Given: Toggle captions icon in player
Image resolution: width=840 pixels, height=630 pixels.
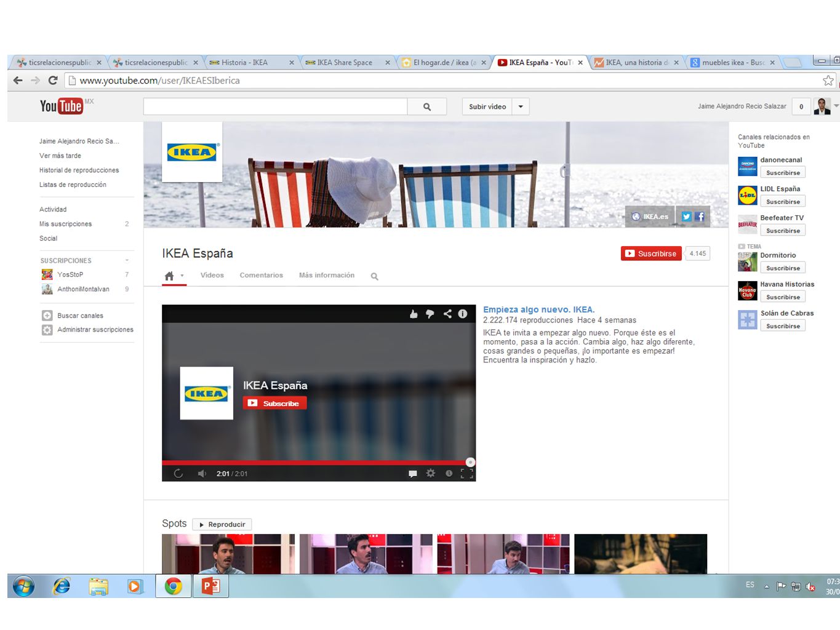Looking at the screenshot, I should point(412,473).
